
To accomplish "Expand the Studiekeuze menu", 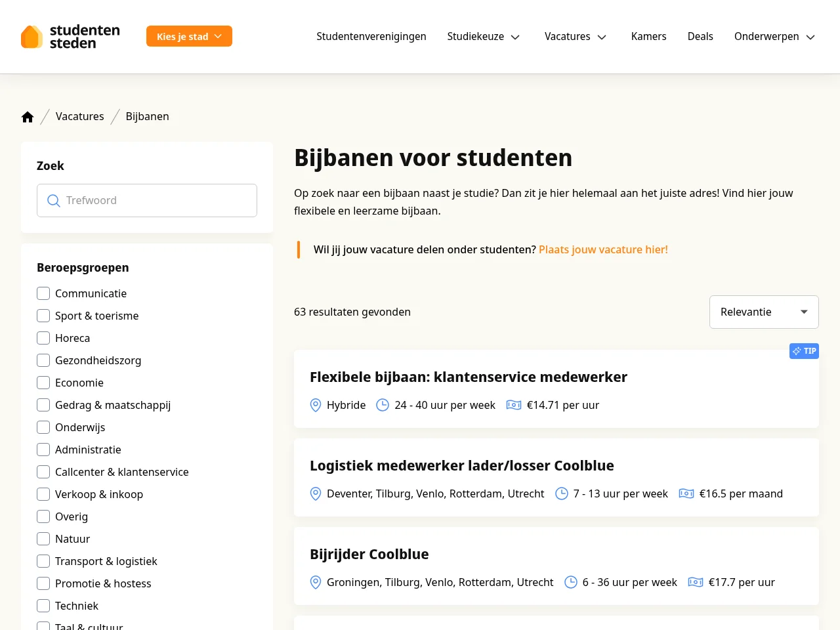I will [x=484, y=37].
